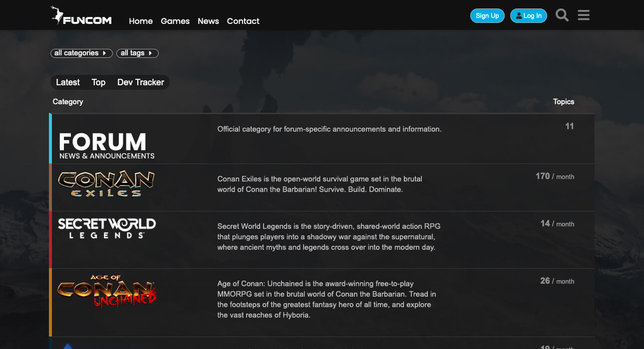Open the search magnifier icon

click(x=562, y=15)
